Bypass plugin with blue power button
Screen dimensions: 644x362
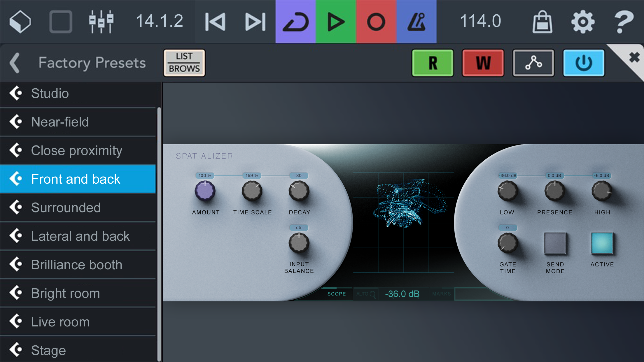tap(584, 63)
